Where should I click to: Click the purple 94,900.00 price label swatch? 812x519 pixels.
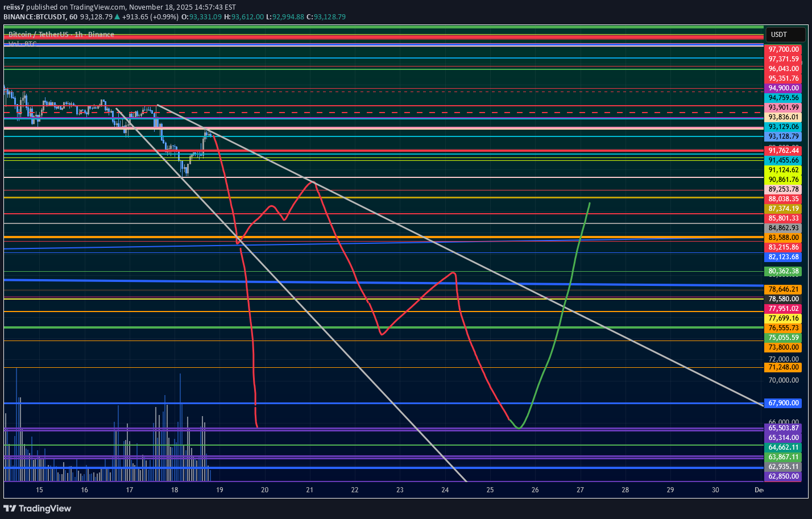(x=784, y=88)
